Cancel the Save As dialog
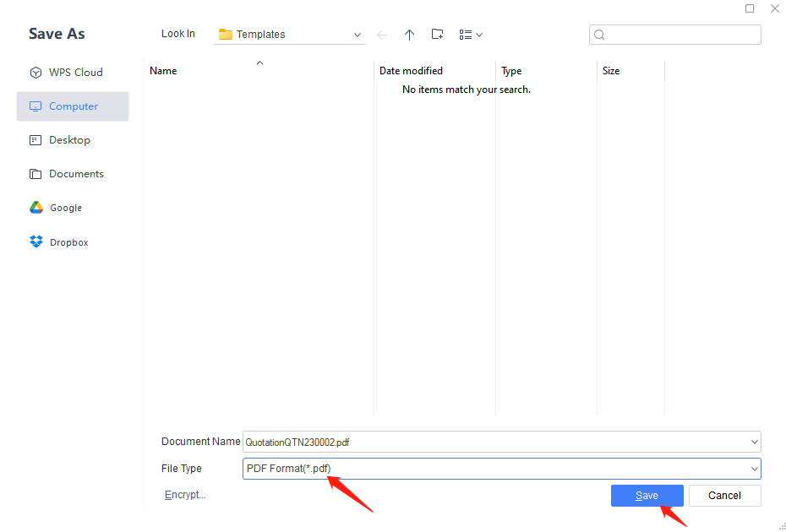786x532 pixels. point(724,496)
